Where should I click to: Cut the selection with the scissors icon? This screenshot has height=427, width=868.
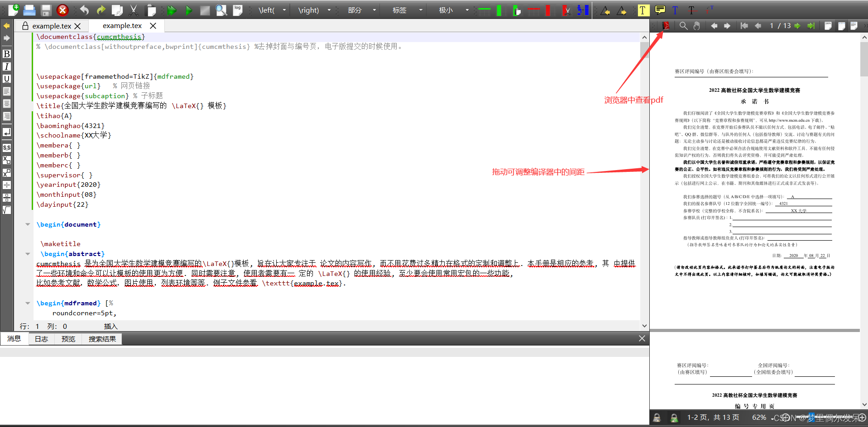134,10
